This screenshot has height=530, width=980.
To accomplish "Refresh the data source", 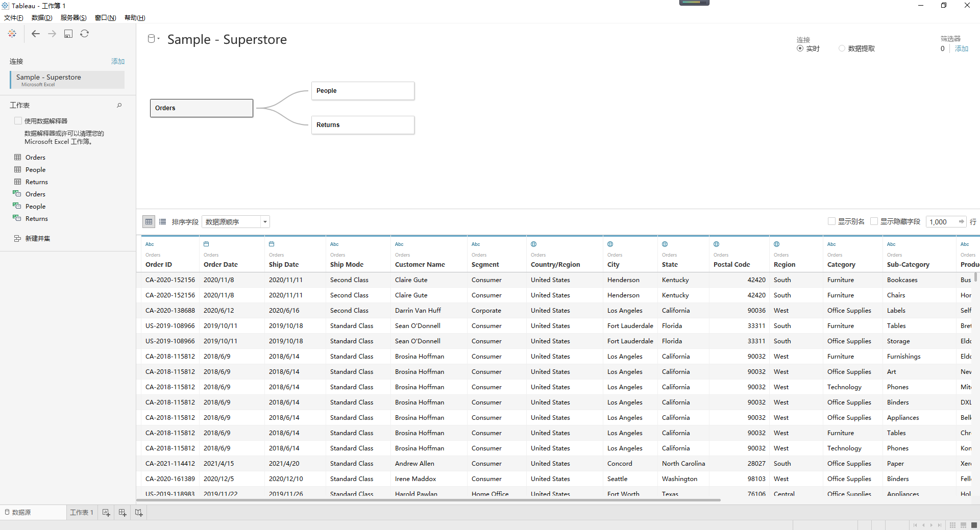I will (85, 34).
